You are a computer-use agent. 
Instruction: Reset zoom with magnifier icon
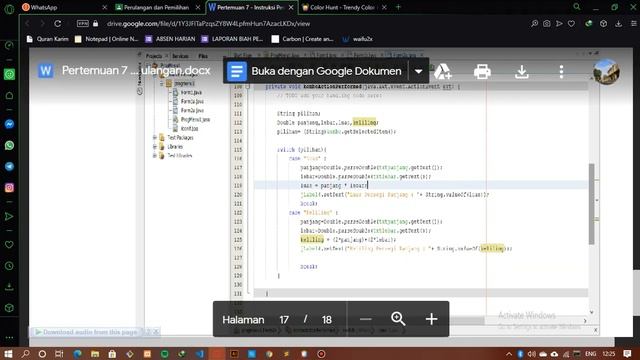click(x=398, y=319)
